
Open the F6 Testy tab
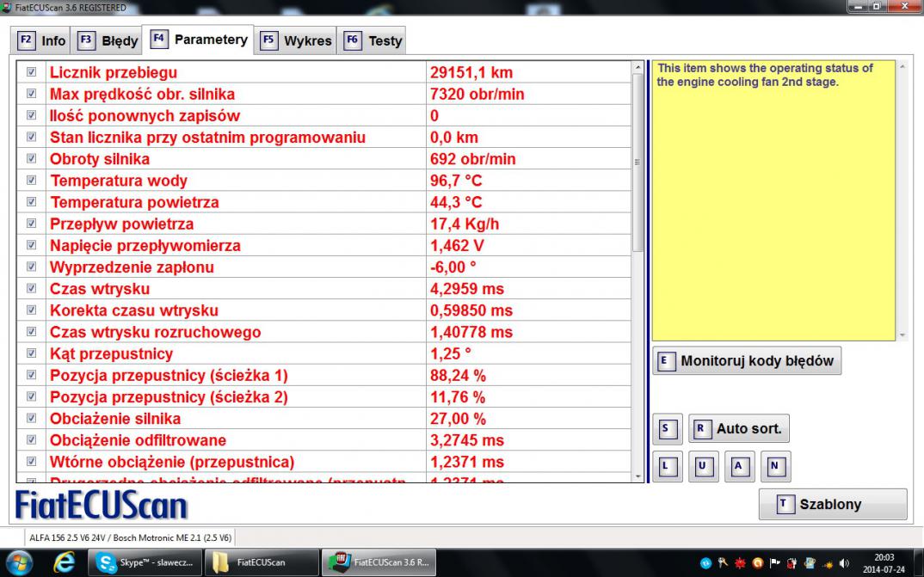(x=372, y=40)
